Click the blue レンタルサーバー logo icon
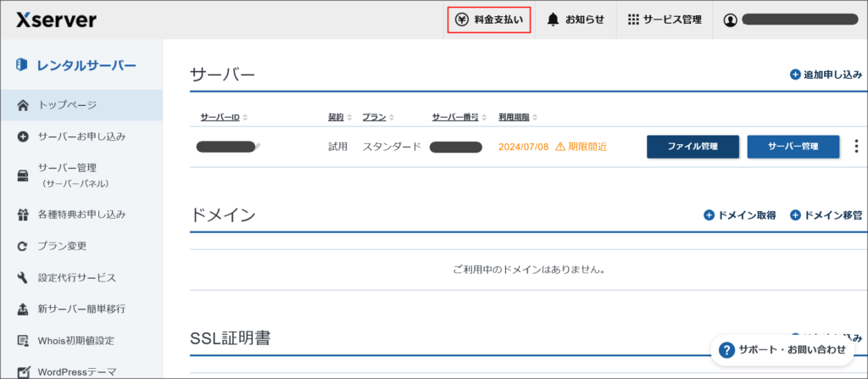868x379 pixels. coord(22,64)
